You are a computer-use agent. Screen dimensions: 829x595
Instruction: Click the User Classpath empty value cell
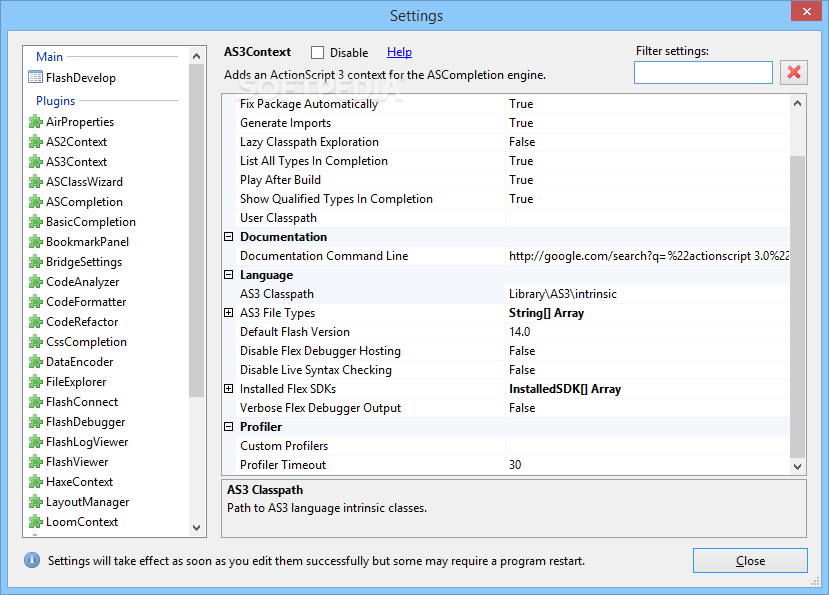[x=647, y=218]
